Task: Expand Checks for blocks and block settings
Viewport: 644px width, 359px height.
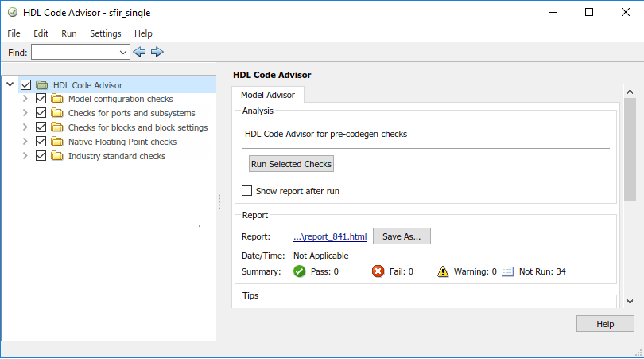Action: click(x=25, y=127)
